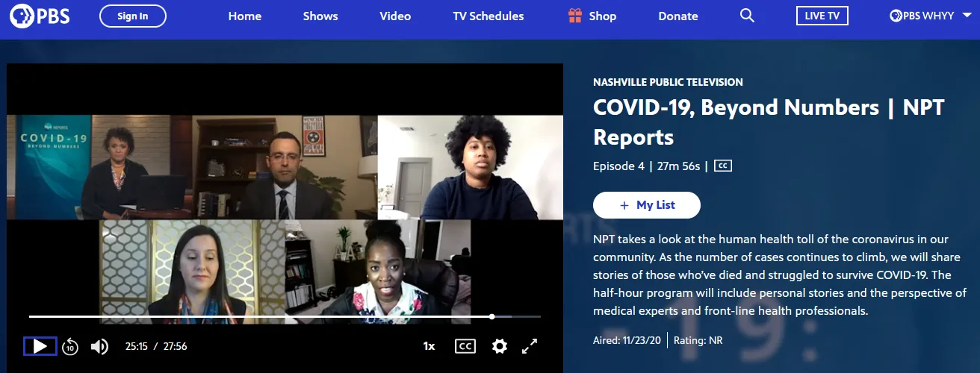This screenshot has height=373, width=980.
Task: Enter fullscreen mode
Action: pos(530,346)
